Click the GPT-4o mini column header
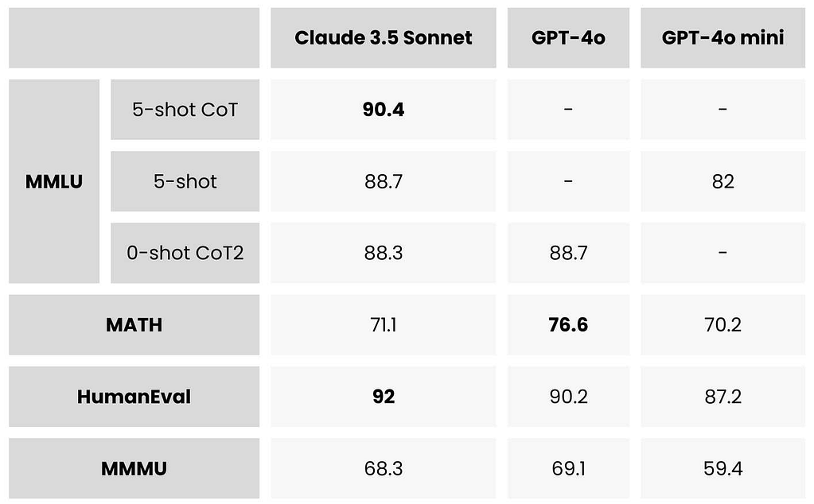814x504 pixels. 722,37
